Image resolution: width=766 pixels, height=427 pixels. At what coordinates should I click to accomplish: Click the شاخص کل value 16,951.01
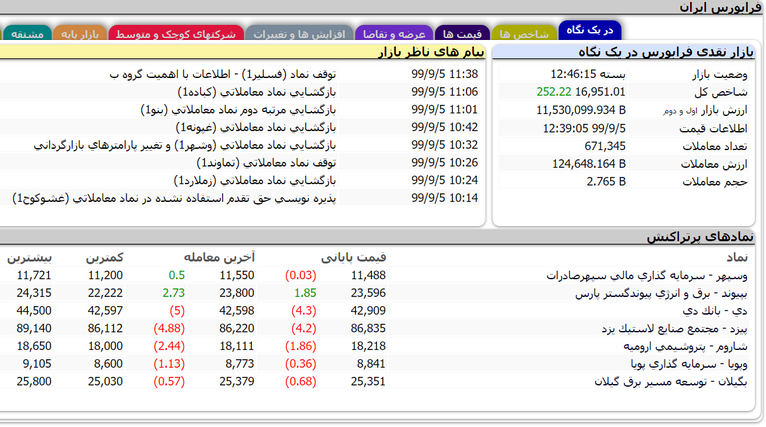(x=600, y=92)
